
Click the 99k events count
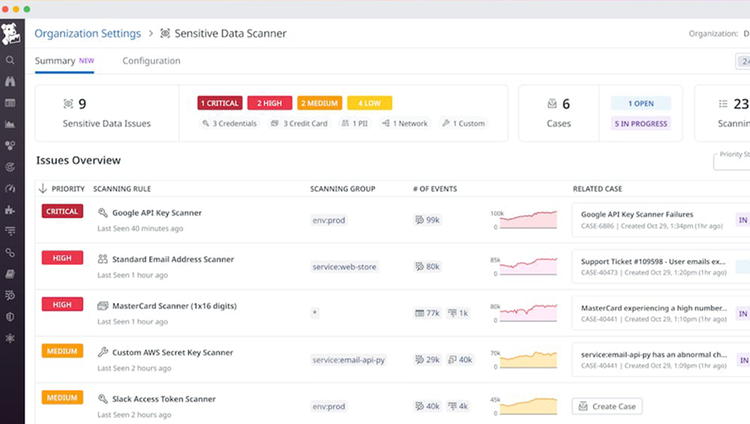pyautogui.click(x=427, y=220)
